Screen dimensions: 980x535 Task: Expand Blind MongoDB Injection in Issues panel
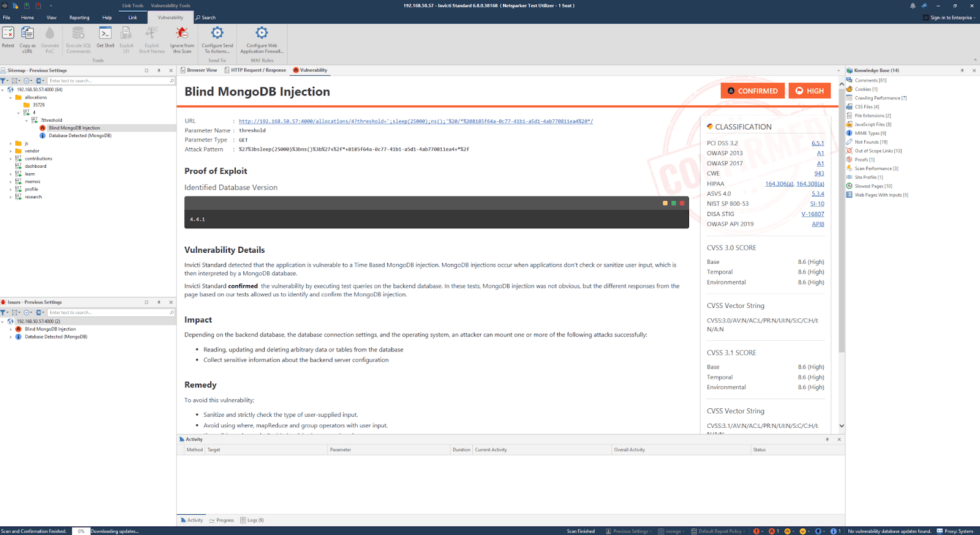pos(10,329)
